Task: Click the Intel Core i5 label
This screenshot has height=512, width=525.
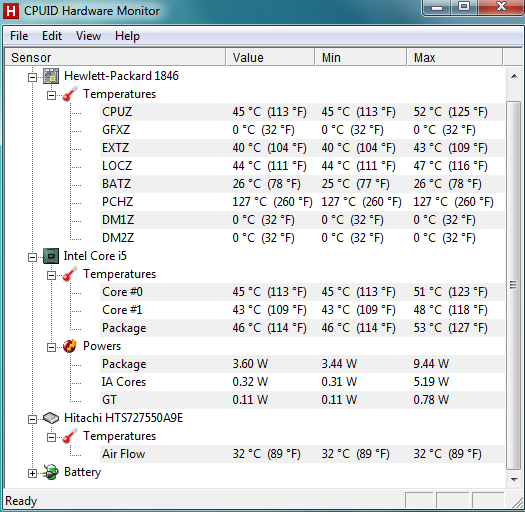Action: (x=95, y=256)
